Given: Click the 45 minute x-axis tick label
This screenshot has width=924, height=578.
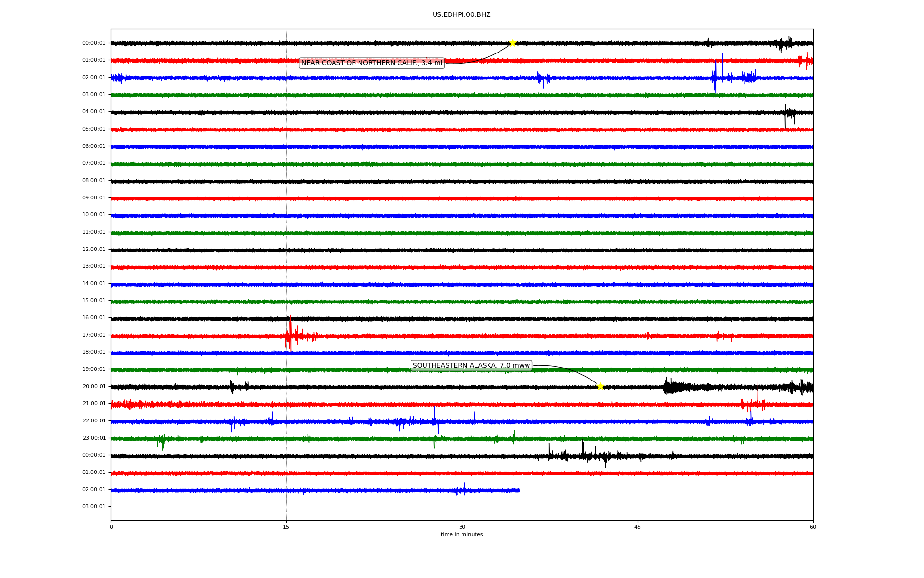Looking at the screenshot, I should tap(638, 527).
